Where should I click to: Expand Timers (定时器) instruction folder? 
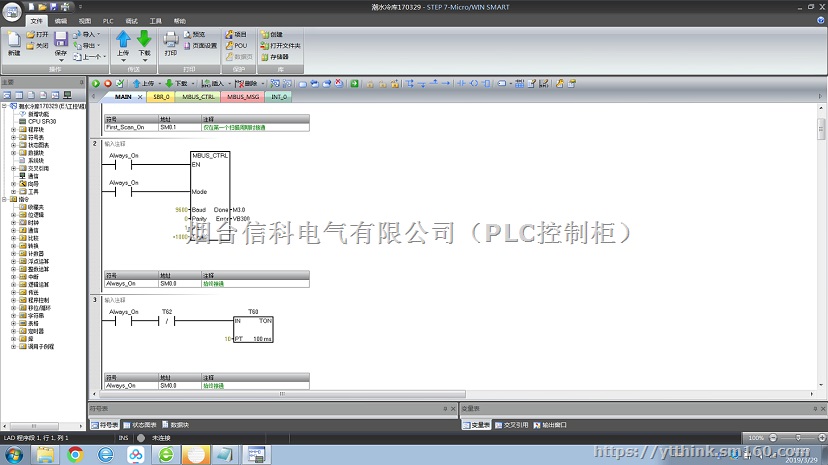13,331
